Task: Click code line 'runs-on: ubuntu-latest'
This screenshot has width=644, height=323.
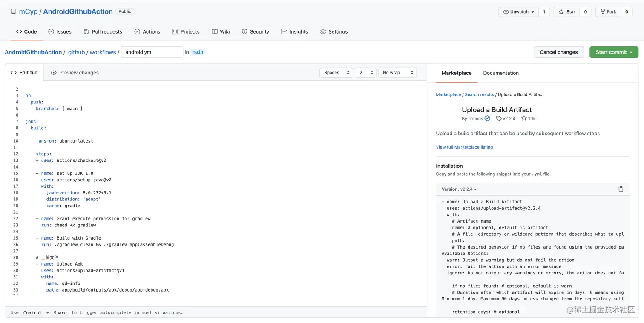Action: point(64,141)
